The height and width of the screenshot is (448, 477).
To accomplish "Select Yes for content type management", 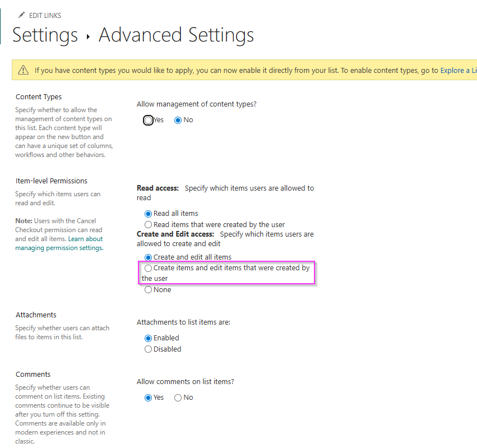I will (x=149, y=120).
